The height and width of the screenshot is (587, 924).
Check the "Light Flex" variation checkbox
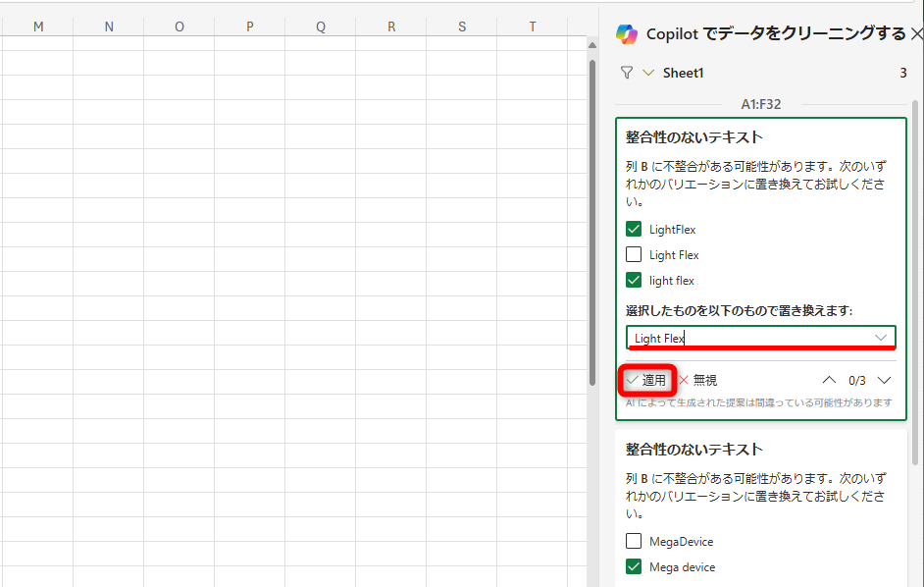tap(633, 254)
